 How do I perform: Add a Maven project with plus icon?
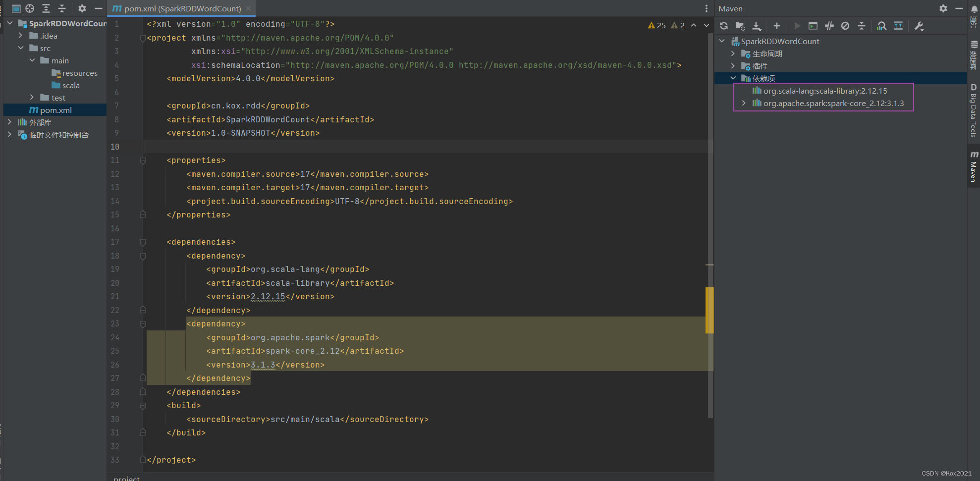pos(777,26)
